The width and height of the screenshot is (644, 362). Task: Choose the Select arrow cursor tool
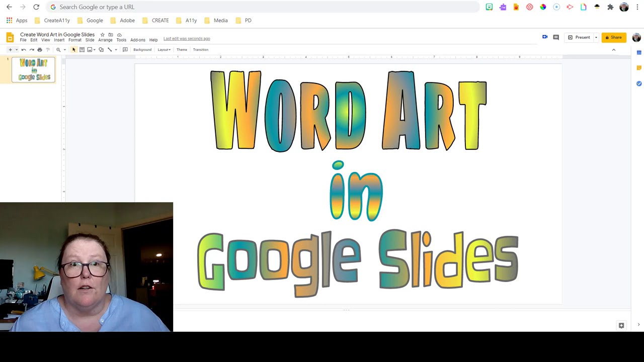73,50
